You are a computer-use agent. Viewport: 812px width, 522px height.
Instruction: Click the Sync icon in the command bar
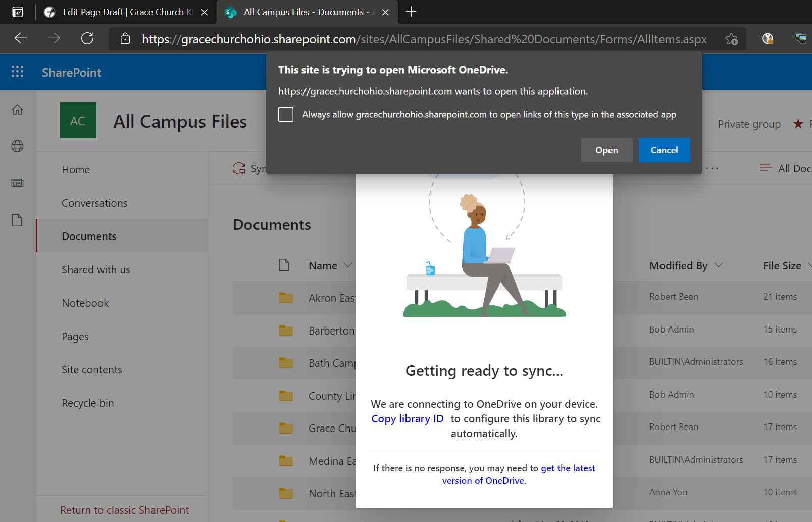[x=239, y=168]
